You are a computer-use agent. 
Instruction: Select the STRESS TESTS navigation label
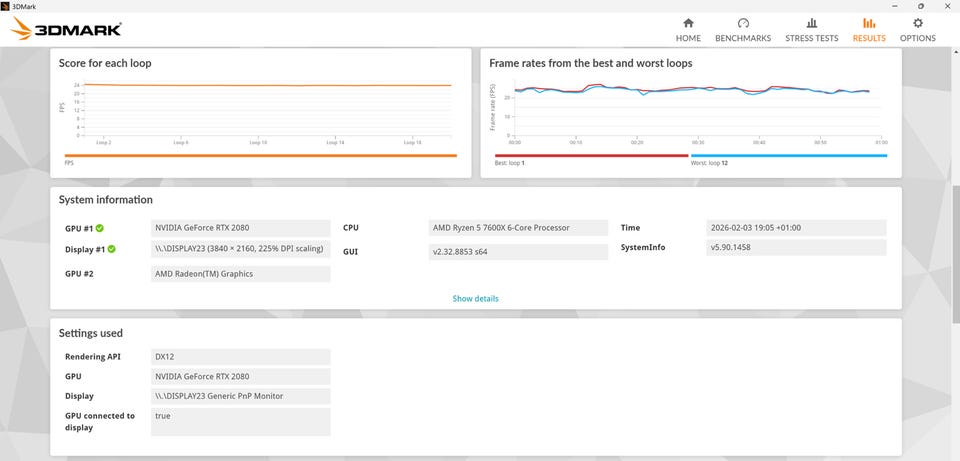(812, 38)
